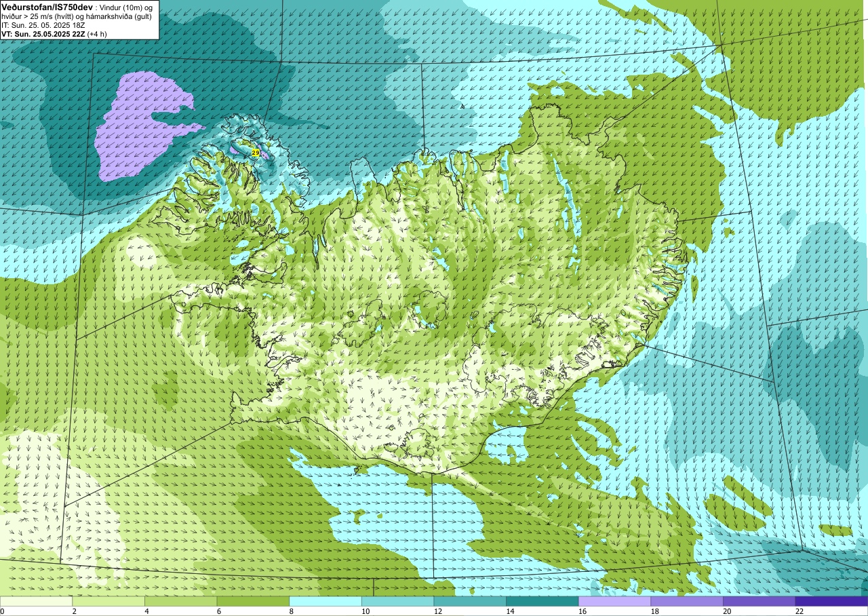Click the legend scale label '16'
This screenshot has height=616, width=868.
(583, 611)
